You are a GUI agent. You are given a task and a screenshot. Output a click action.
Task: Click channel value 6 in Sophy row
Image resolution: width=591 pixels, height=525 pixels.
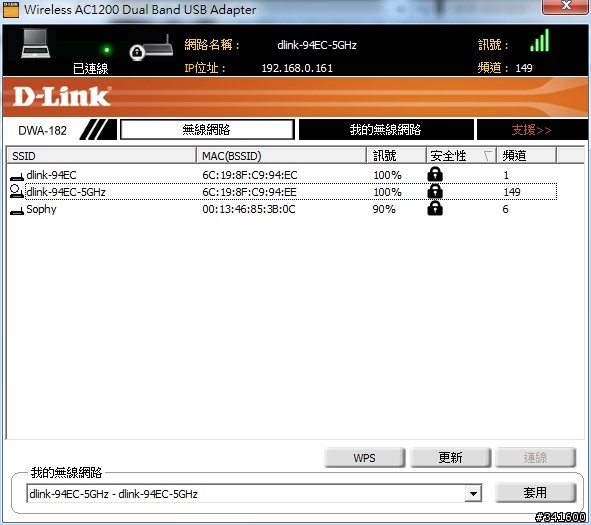pyautogui.click(x=505, y=209)
